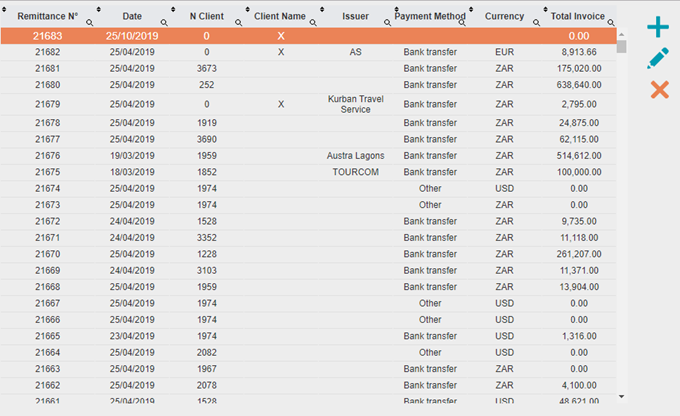
Task: Click the Austra Lagons issuer cell
Action: 356,156
